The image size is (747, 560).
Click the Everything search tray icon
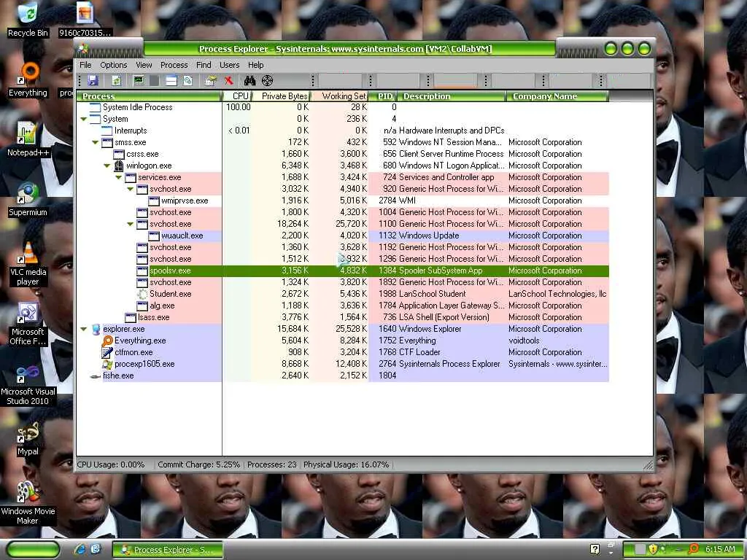click(x=694, y=550)
